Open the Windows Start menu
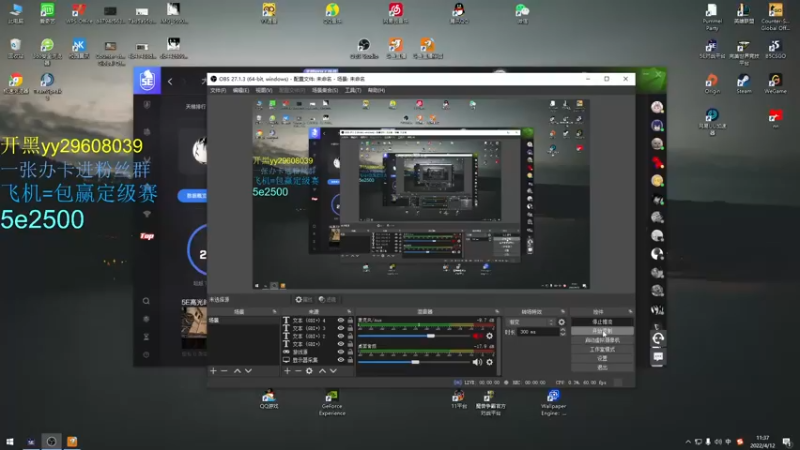The image size is (800, 450). click(x=10, y=442)
